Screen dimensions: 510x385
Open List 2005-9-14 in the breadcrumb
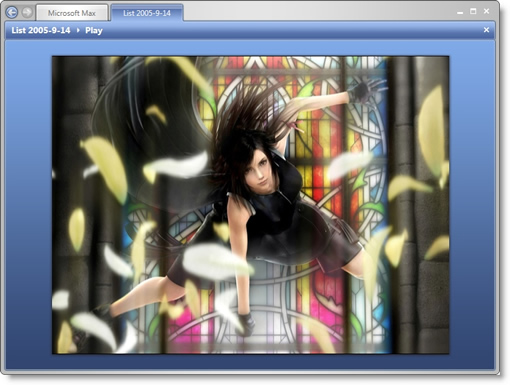click(x=41, y=30)
